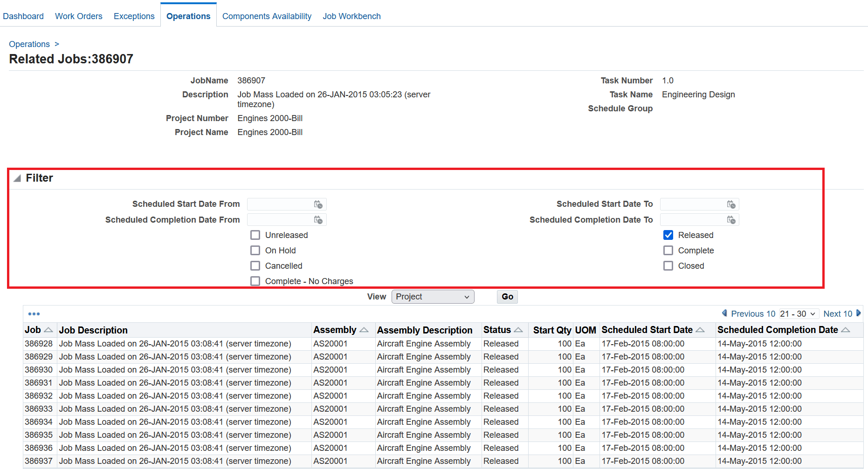Open the calendar picker for Scheduled Start Date From

[319, 204]
